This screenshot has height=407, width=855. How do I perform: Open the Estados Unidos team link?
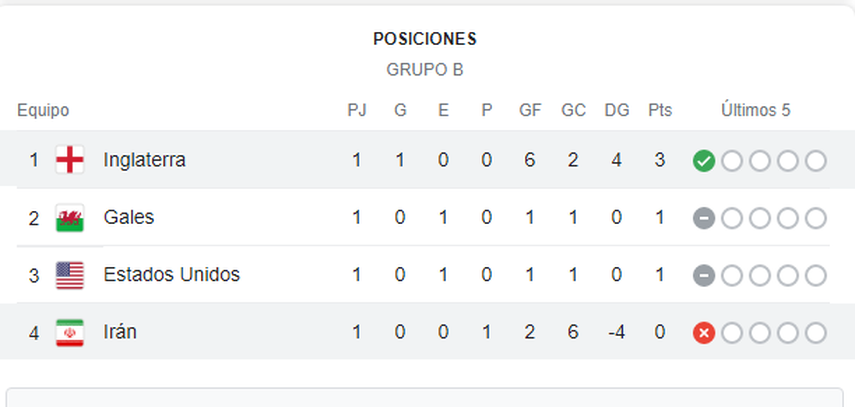[x=172, y=274]
